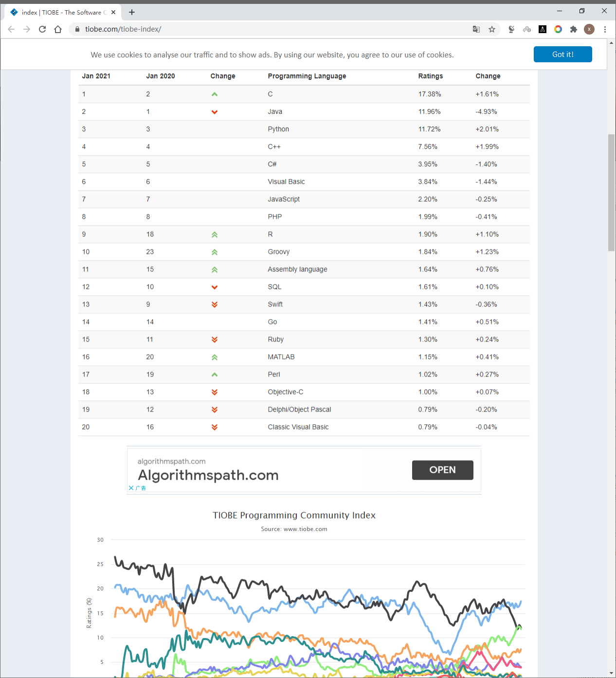Click the browser Forward arrow
This screenshot has height=678, width=616.
point(27,29)
